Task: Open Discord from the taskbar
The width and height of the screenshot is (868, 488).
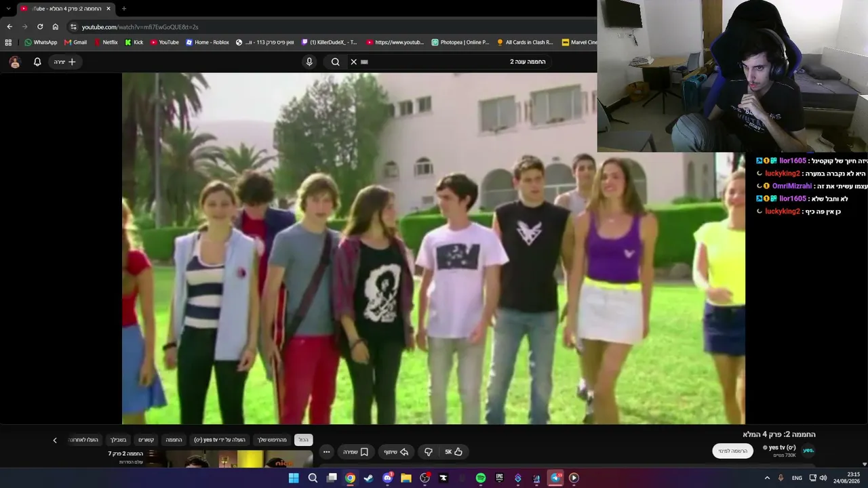Action: [387, 478]
